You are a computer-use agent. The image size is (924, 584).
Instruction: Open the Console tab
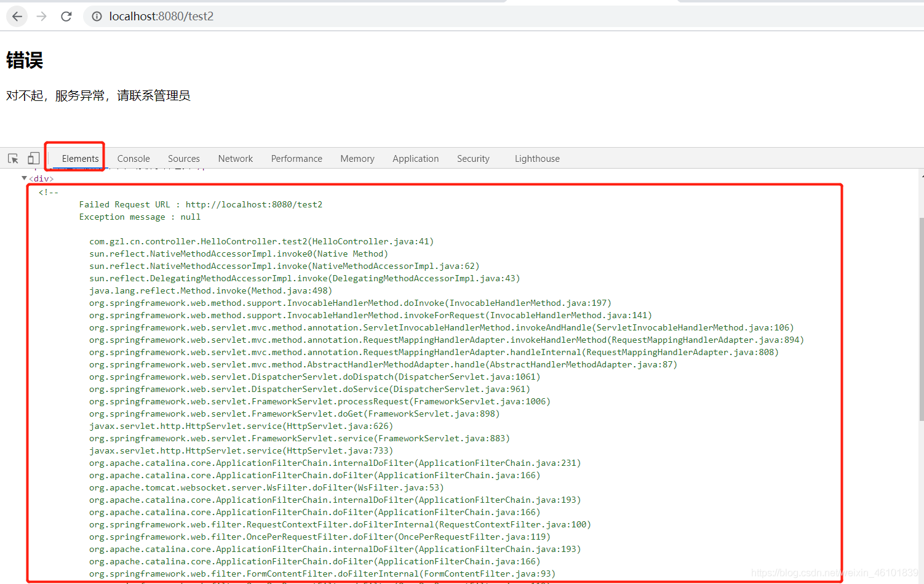(133, 159)
